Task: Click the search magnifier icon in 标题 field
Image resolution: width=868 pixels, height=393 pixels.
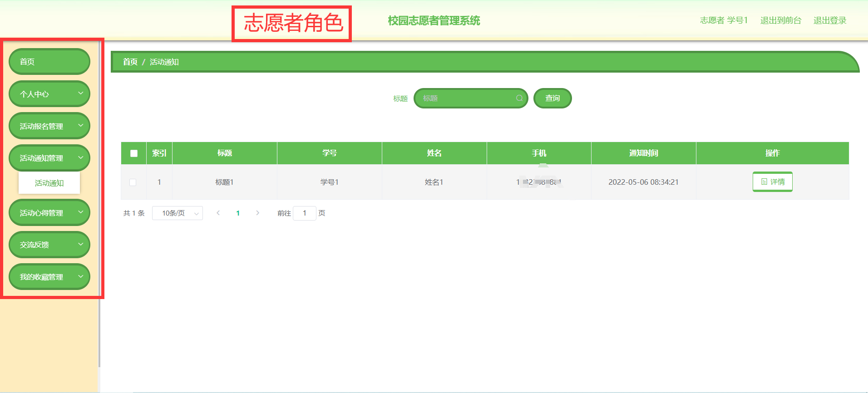Action: tap(519, 98)
